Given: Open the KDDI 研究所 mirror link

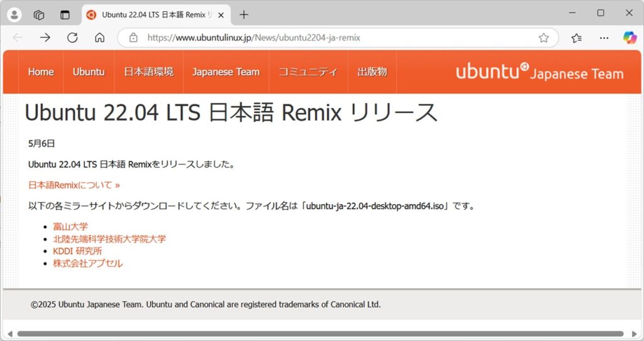Looking at the screenshot, I should tap(77, 251).
